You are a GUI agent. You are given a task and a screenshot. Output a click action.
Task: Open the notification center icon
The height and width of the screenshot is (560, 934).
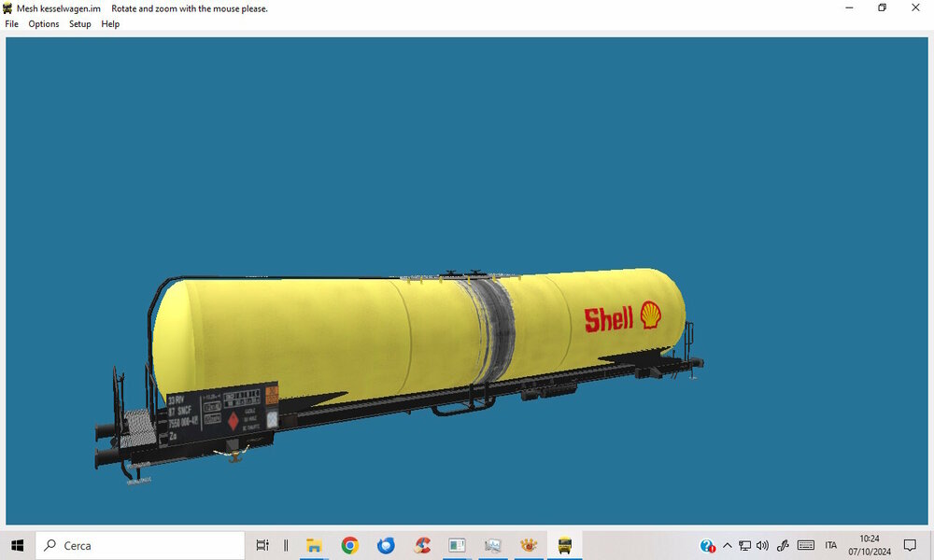pyautogui.click(x=910, y=545)
